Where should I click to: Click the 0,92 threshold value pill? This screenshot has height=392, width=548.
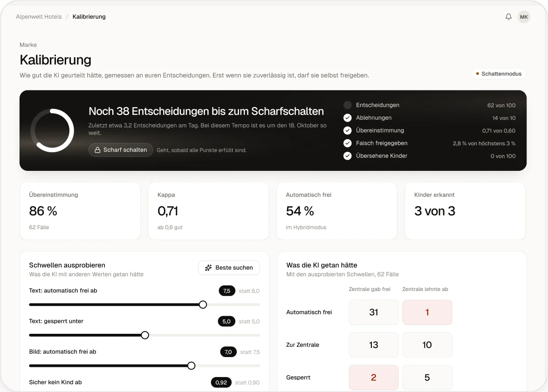coord(221,383)
